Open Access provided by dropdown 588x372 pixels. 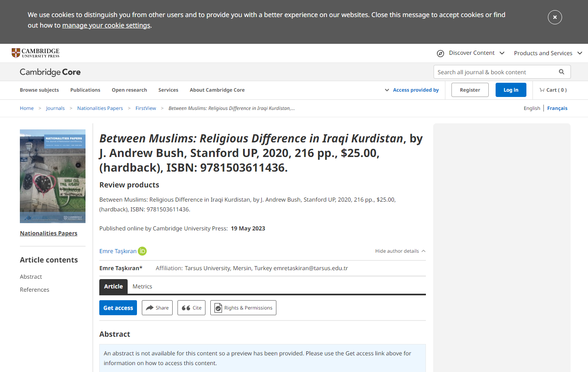tap(412, 90)
